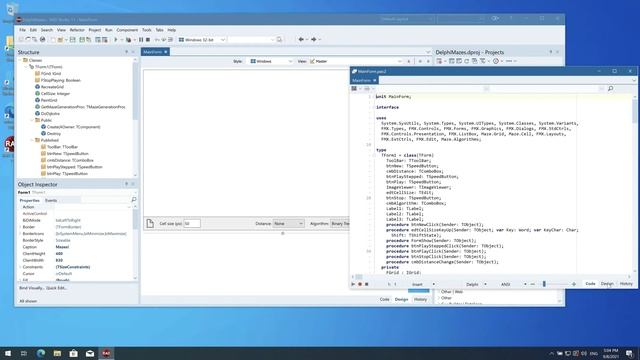Switch to History tab in floating editor window
Viewport: 640px width, 360px height.
click(x=626, y=284)
